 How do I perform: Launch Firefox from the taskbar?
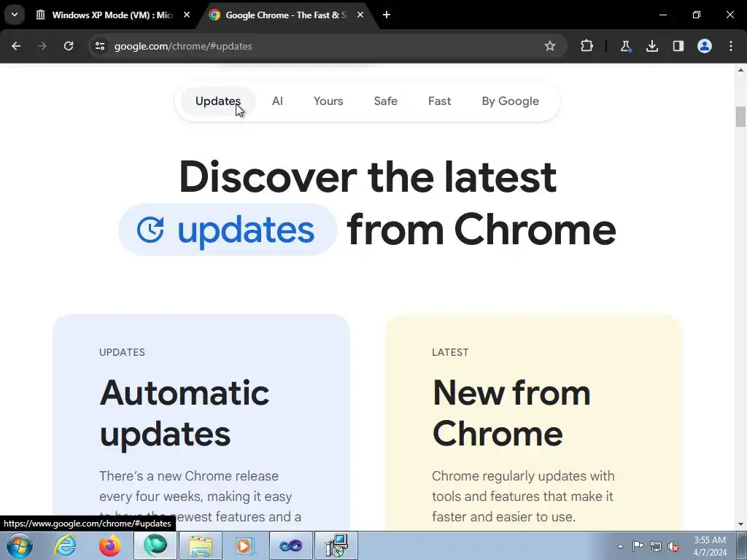point(109,545)
